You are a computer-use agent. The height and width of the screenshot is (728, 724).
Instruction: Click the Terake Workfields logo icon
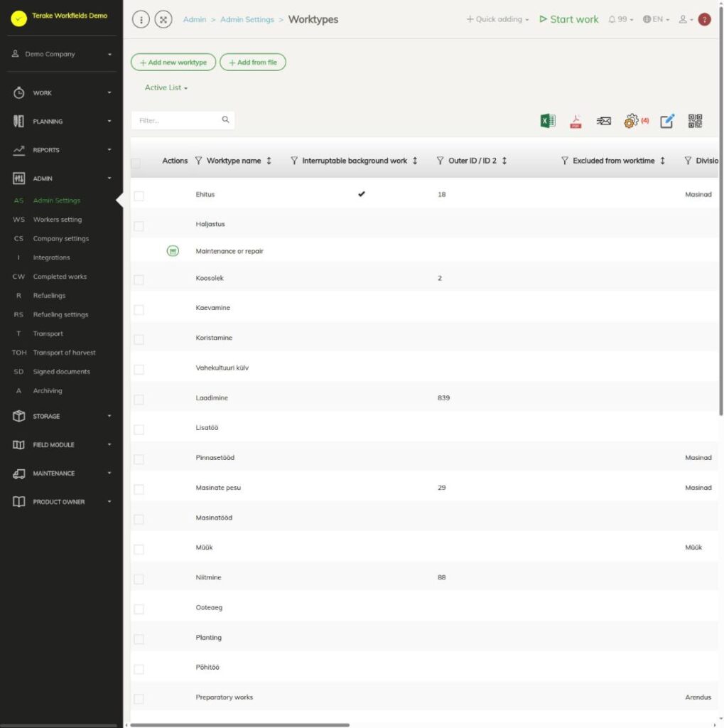(x=19, y=18)
